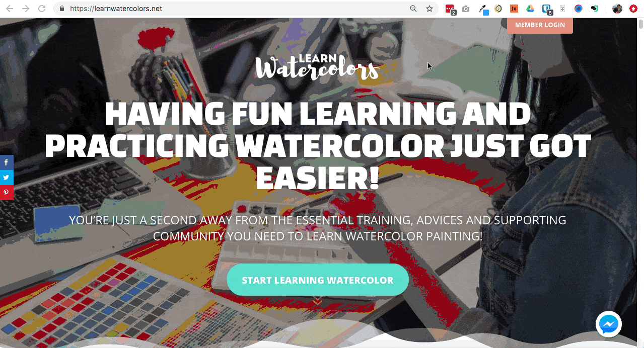
Task: Click the down chevron below the start button
Action: pyautogui.click(x=317, y=302)
